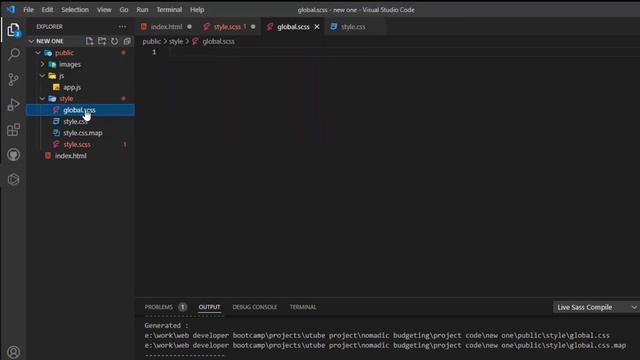Screen dimensions: 640x360
Task: Open the Search view in activity bar
Action: (13, 54)
